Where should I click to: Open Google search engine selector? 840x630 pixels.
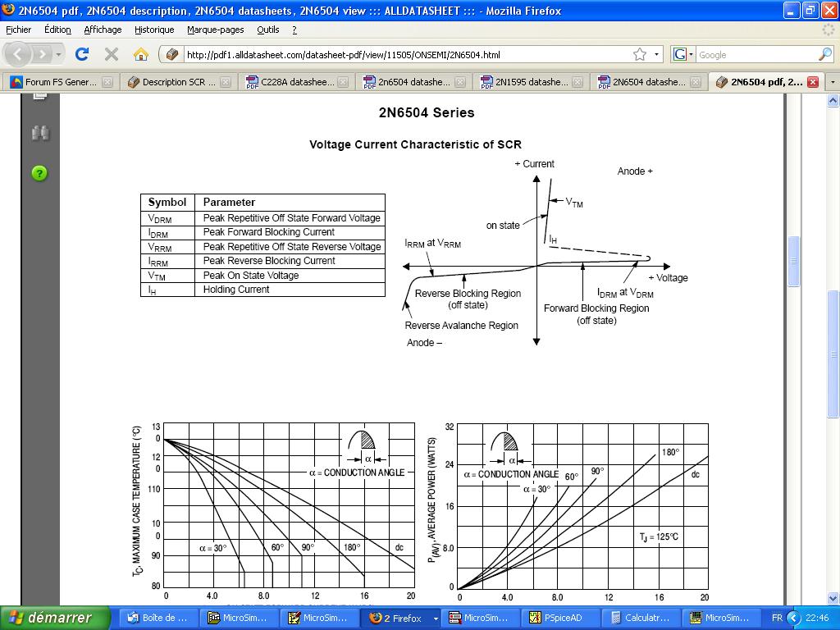[683, 54]
